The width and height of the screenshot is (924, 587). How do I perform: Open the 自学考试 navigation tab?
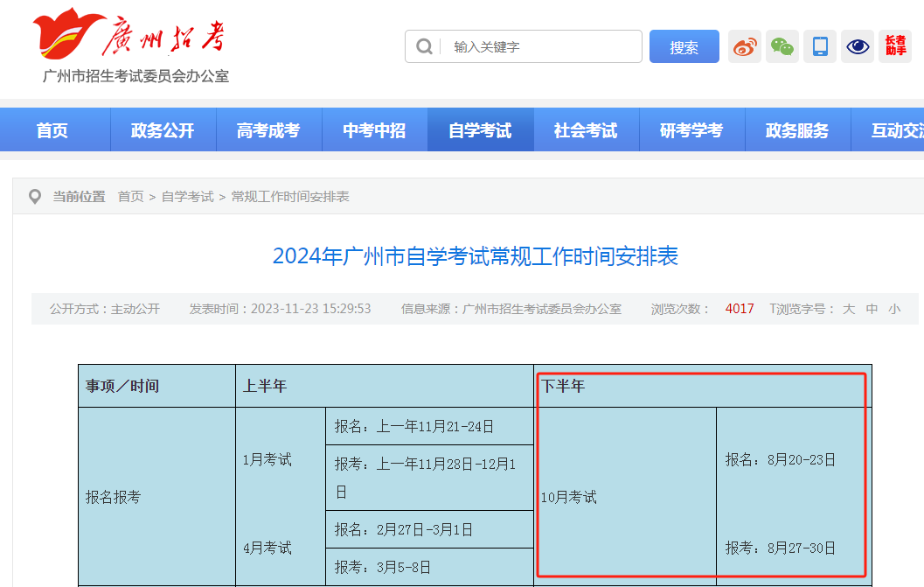pos(480,130)
